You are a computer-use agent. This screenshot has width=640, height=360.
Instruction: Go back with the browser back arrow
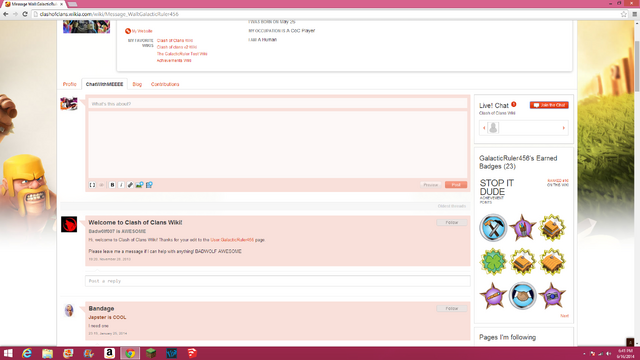6,14
